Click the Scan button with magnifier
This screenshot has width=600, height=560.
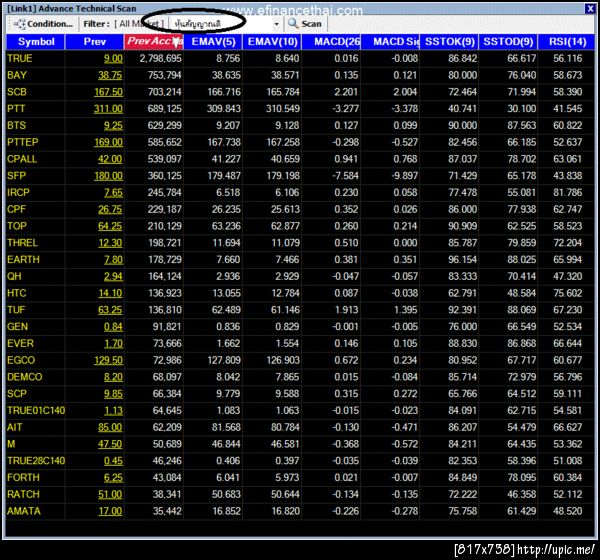click(305, 24)
